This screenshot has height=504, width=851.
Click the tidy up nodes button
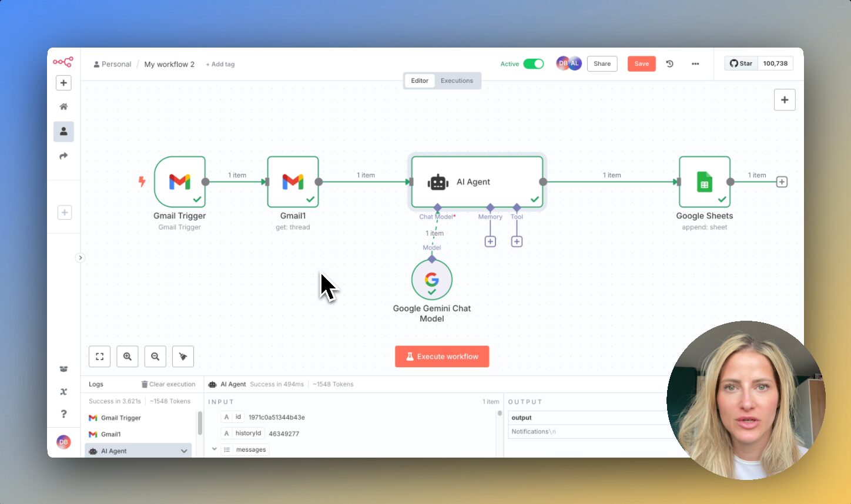[183, 356]
